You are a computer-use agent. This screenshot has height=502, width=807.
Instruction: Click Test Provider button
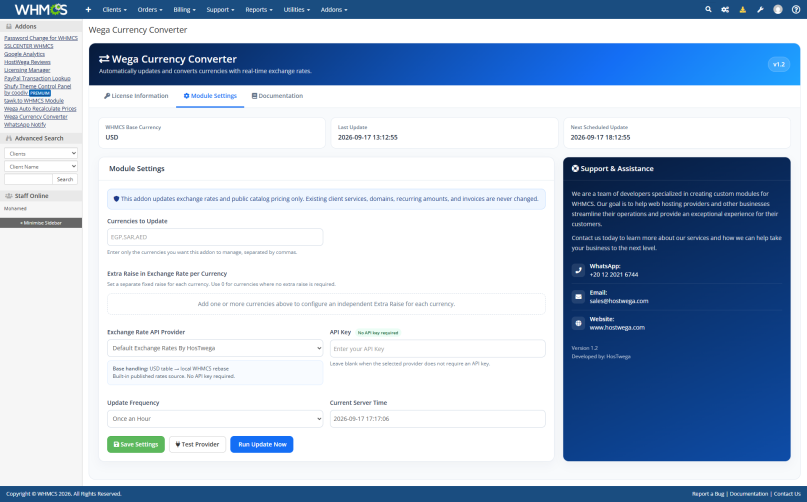click(x=198, y=444)
